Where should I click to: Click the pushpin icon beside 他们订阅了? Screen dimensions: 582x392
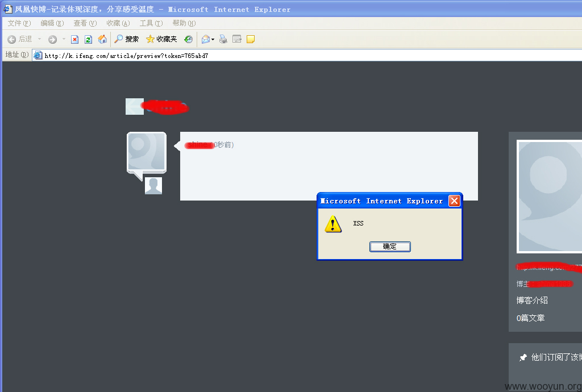click(523, 357)
